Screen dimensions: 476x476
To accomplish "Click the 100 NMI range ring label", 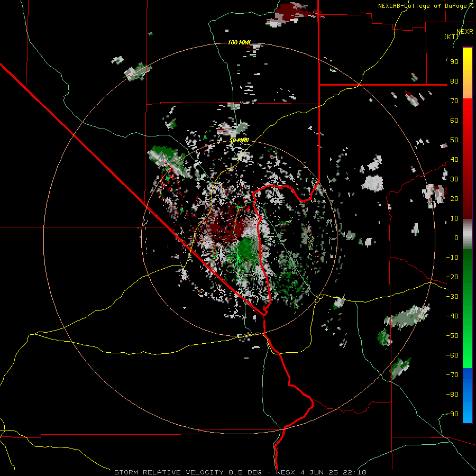I will 239,42.
